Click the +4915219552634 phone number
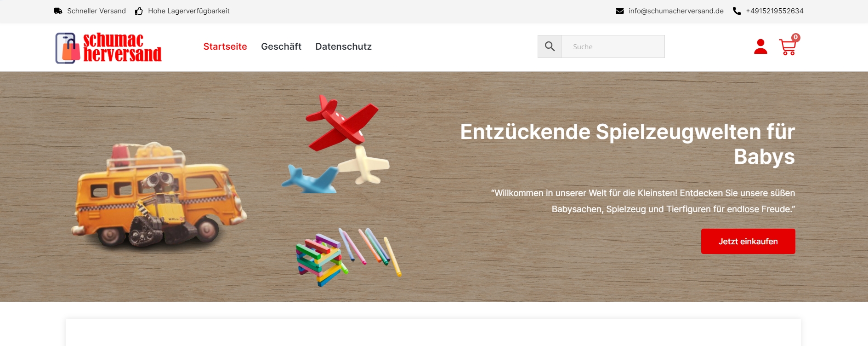This screenshot has width=868, height=346. 775,11
